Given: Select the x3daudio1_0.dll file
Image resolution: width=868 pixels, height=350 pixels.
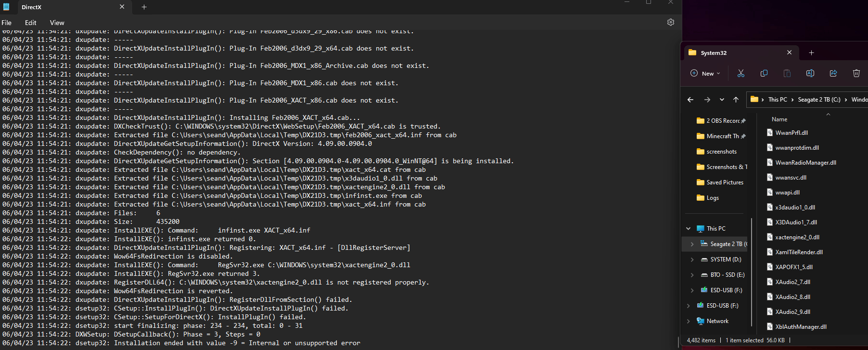Looking at the screenshot, I should click(791, 207).
